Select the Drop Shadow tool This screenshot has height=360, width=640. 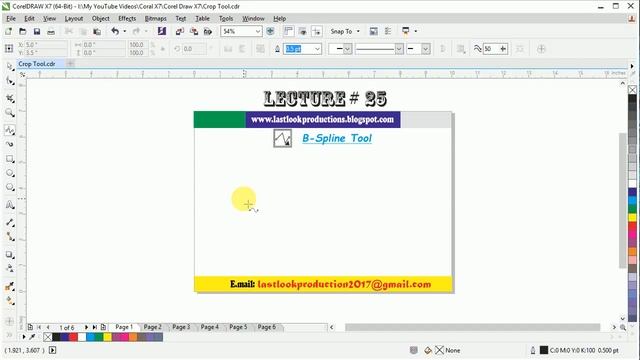(10, 255)
